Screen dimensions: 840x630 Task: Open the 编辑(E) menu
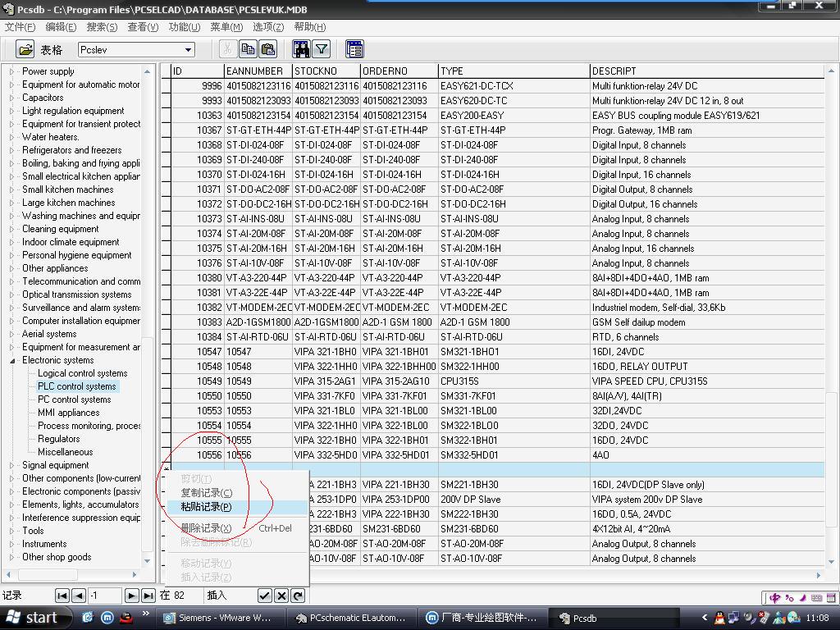pos(61,27)
